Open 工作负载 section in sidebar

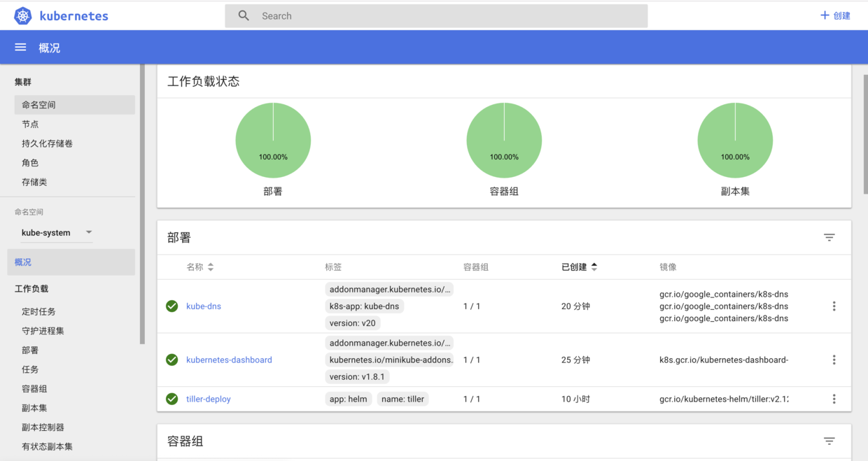31,289
